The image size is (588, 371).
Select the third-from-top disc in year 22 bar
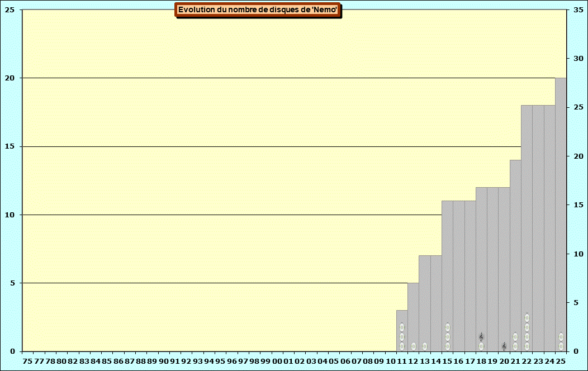[527, 337]
